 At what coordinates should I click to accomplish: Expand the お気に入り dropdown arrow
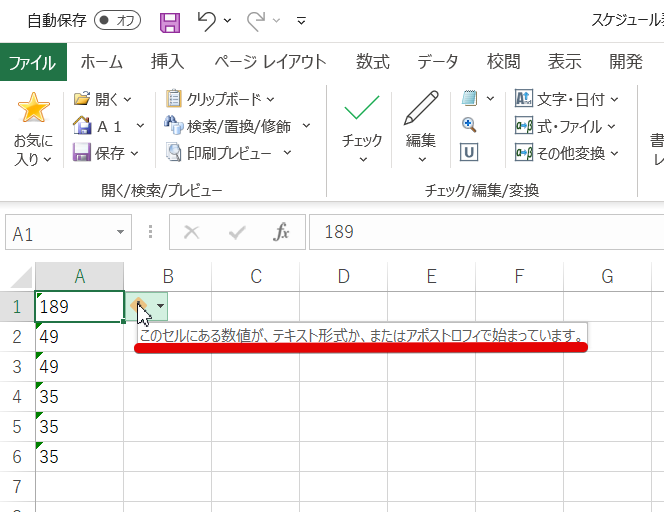(x=47, y=160)
